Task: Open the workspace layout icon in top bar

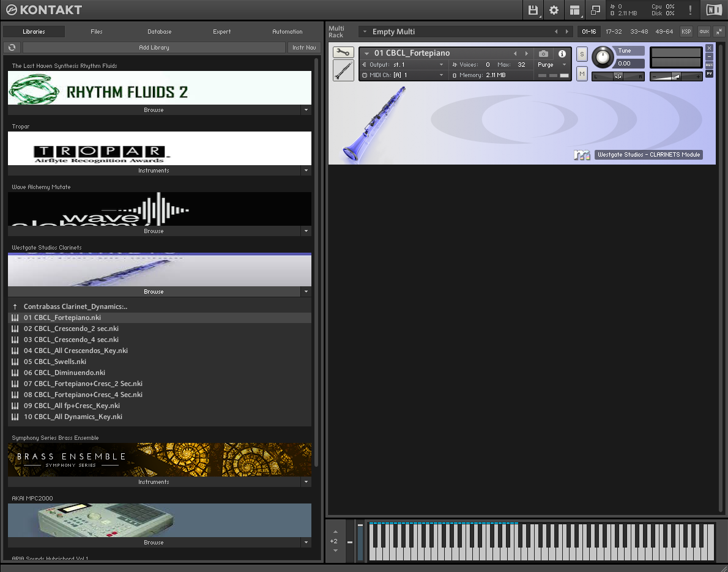Action: tap(575, 10)
